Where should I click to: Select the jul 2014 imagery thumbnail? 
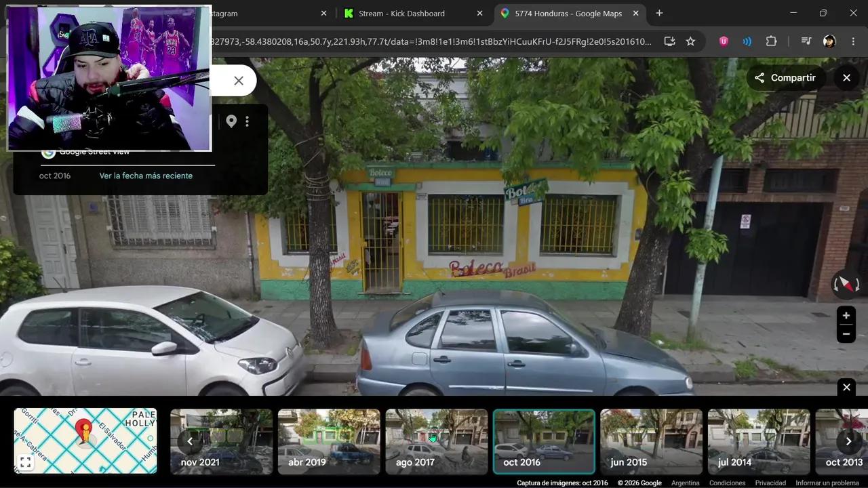tap(759, 441)
